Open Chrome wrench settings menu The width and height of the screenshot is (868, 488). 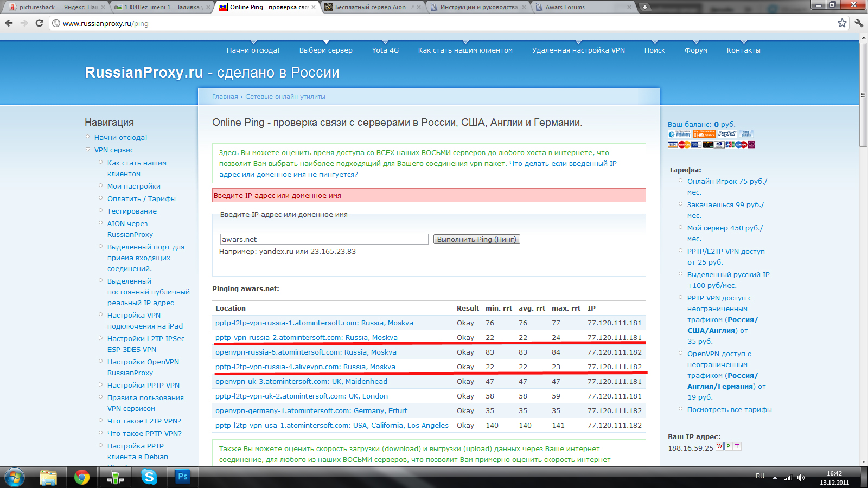click(x=859, y=23)
